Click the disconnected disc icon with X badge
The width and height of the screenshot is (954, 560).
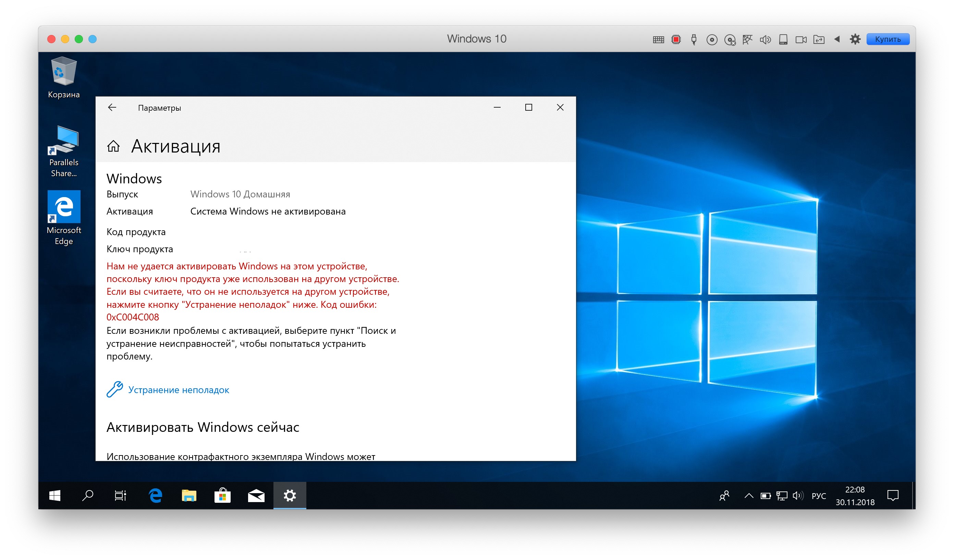tap(730, 40)
